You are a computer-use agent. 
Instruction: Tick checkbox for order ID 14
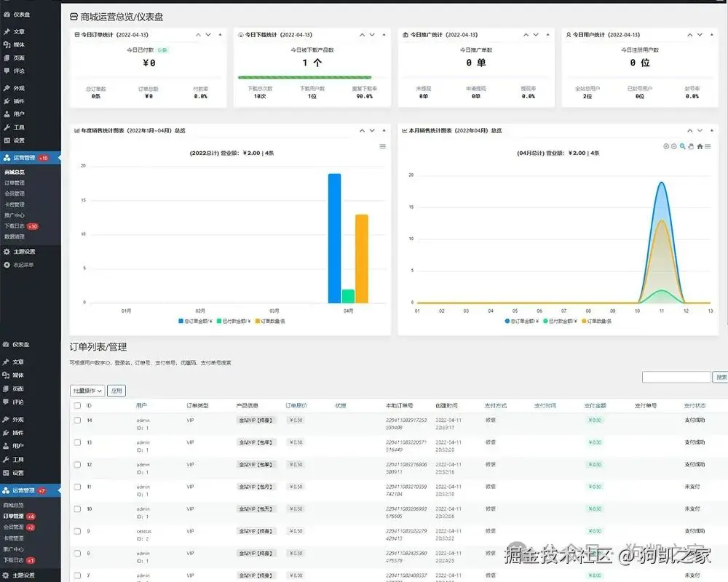78,420
